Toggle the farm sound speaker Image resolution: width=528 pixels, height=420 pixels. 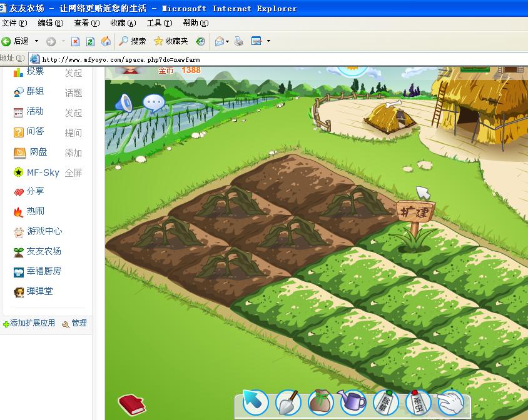[124, 102]
